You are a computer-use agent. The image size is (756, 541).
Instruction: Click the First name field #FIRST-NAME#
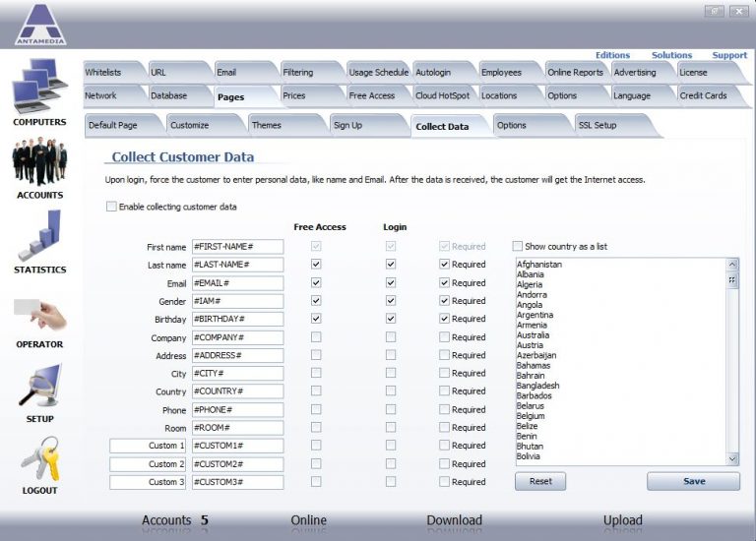237,247
